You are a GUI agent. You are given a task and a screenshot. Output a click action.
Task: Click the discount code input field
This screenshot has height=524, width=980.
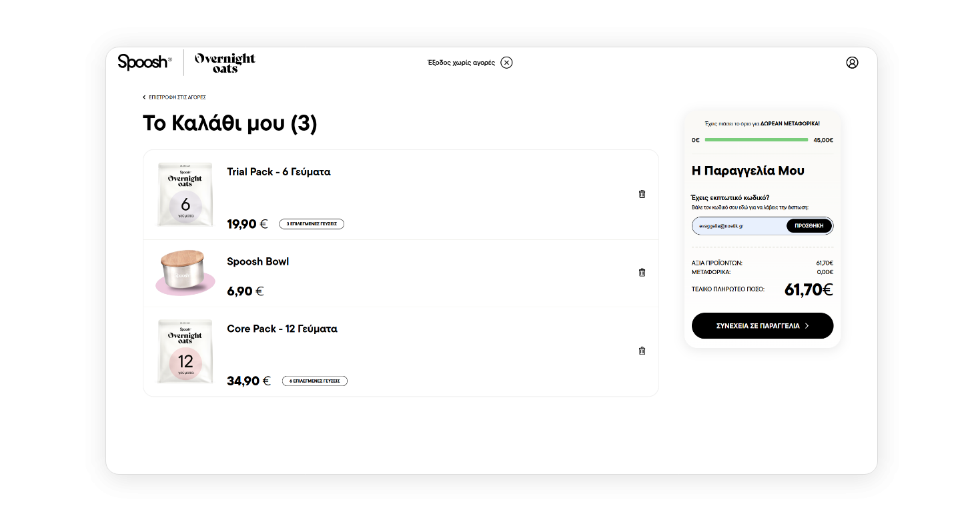[x=739, y=226]
